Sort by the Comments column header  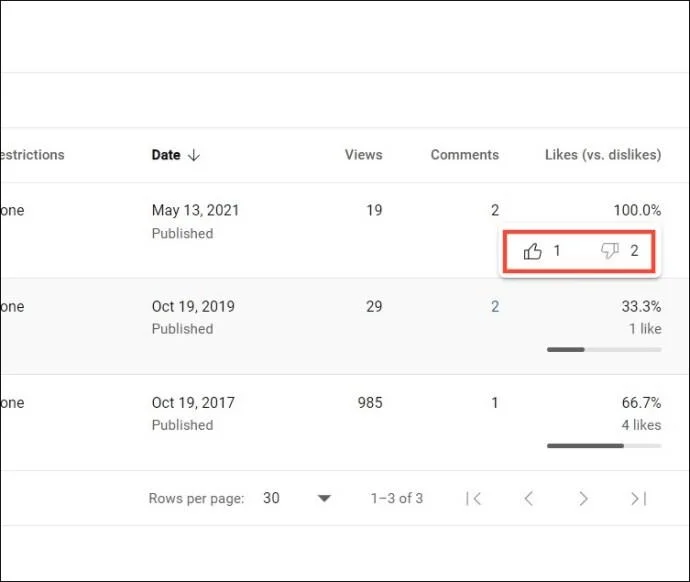point(465,155)
